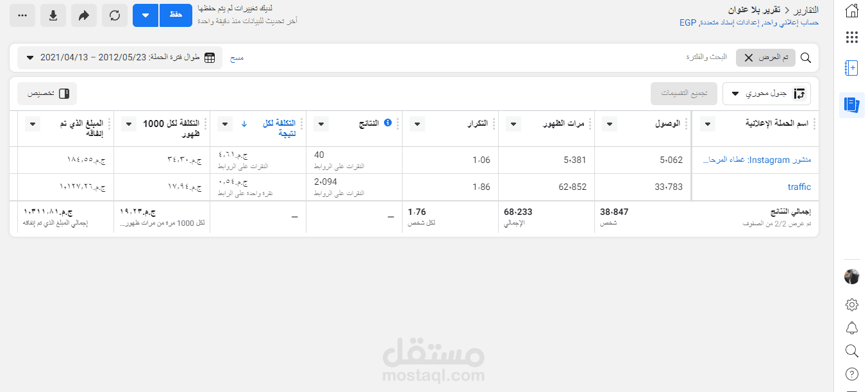Screen dimensions: 868x392
Task: Click the reach value 5,062
Action: click(671, 160)
